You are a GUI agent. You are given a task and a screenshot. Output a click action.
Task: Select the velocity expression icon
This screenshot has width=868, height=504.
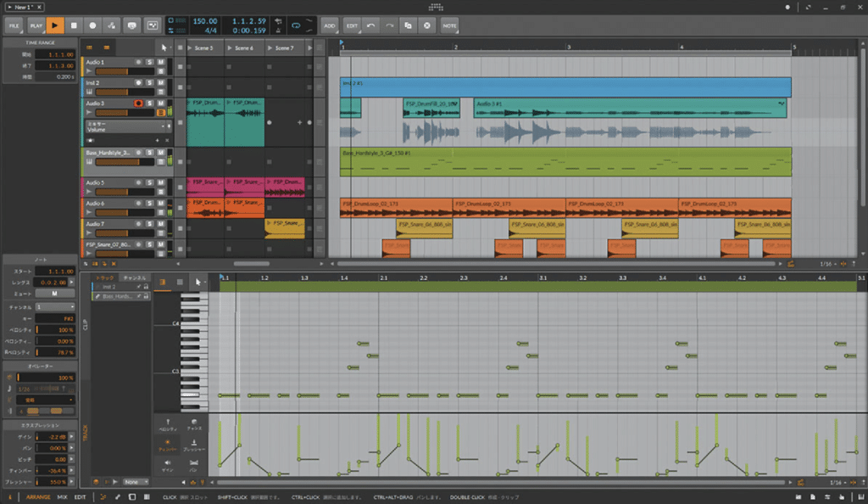pyautogui.click(x=168, y=421)
